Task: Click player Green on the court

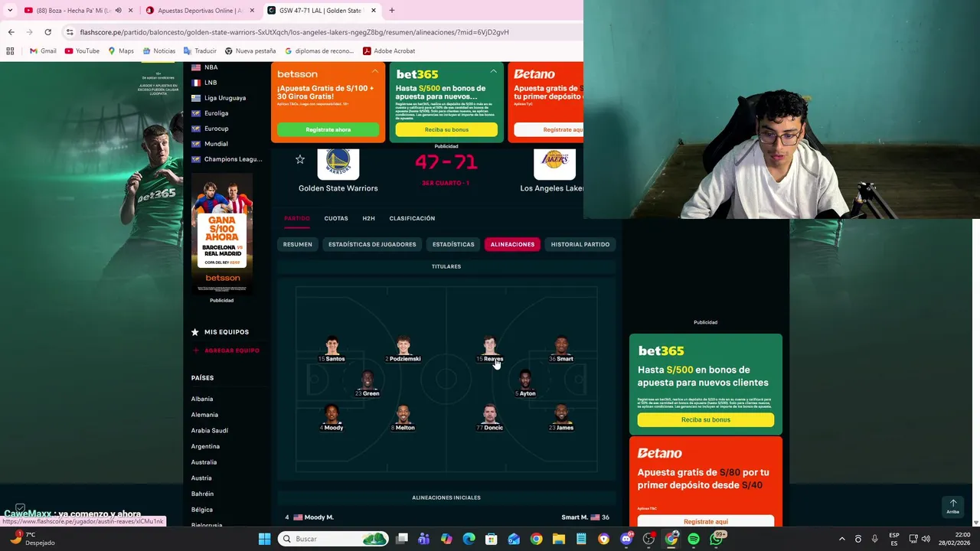Action: click(x=367, y=383)
